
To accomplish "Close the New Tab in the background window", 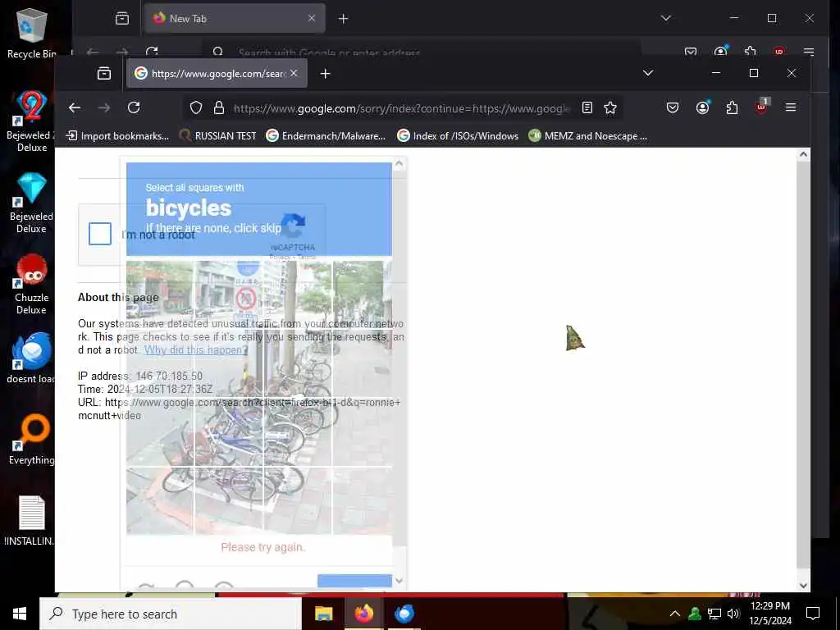I will [x=312, y=18].
